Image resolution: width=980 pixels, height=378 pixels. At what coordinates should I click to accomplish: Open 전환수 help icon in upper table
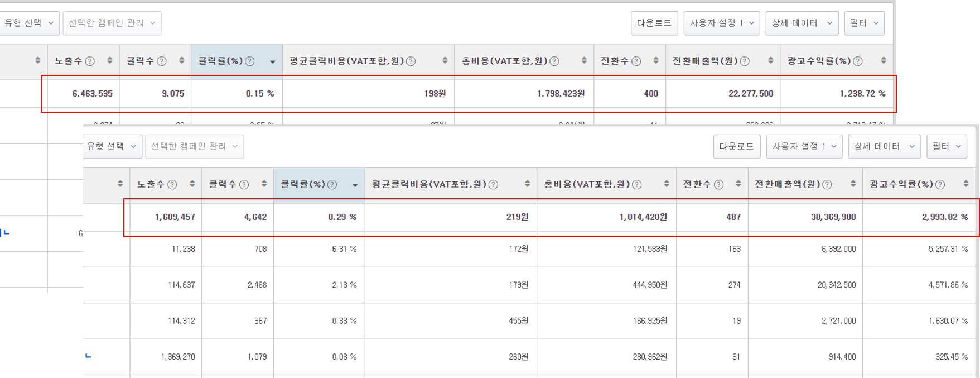636,61
